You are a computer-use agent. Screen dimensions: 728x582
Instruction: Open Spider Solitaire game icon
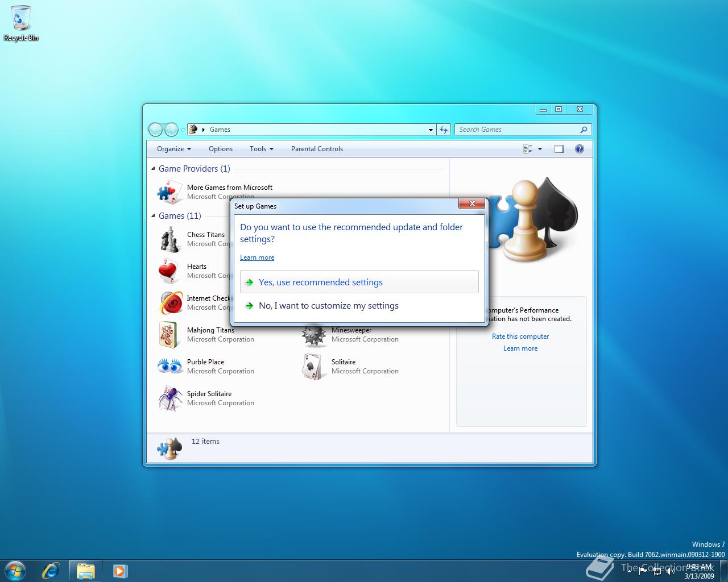pos(169,398)
